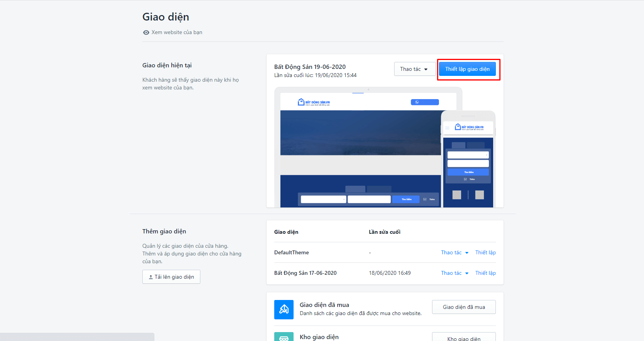Click the Kho giao diện card title
Image resolution: width=644 pixels, height=341 pixels.
point(319,337)
